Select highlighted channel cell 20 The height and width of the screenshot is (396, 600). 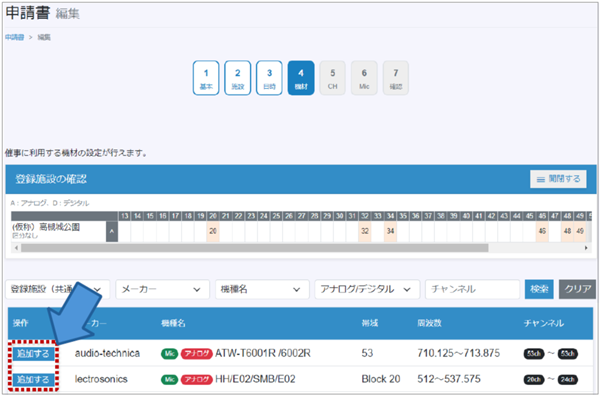pos(213,231)
